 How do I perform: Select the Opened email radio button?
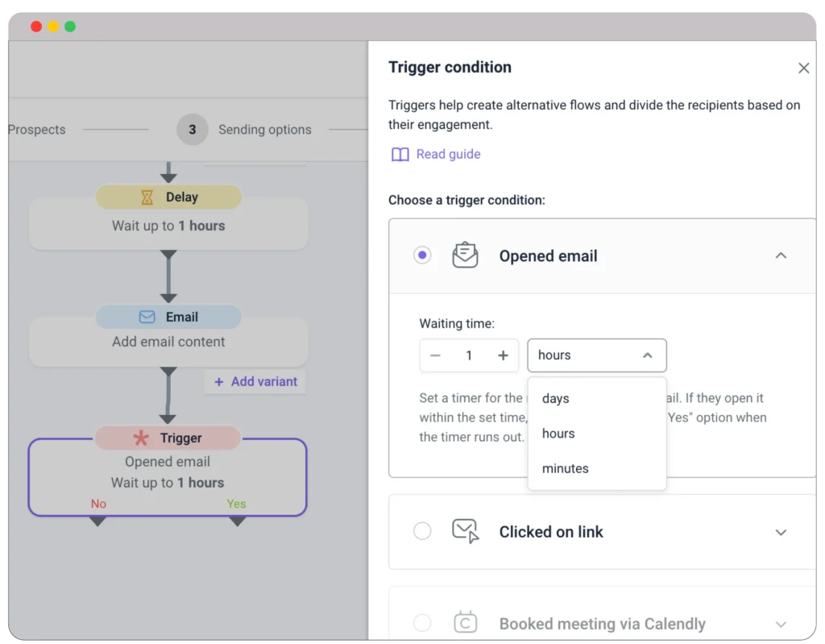pos(422,255)
